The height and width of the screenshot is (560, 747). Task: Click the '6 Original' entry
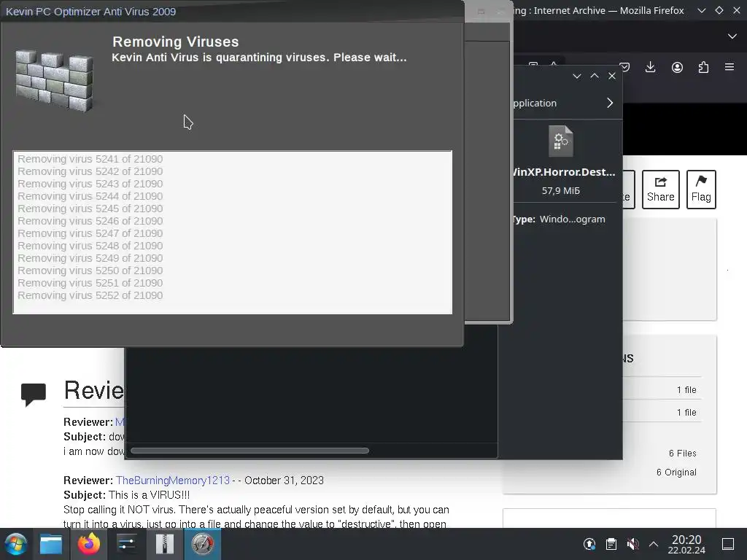(x=676, y=472)
